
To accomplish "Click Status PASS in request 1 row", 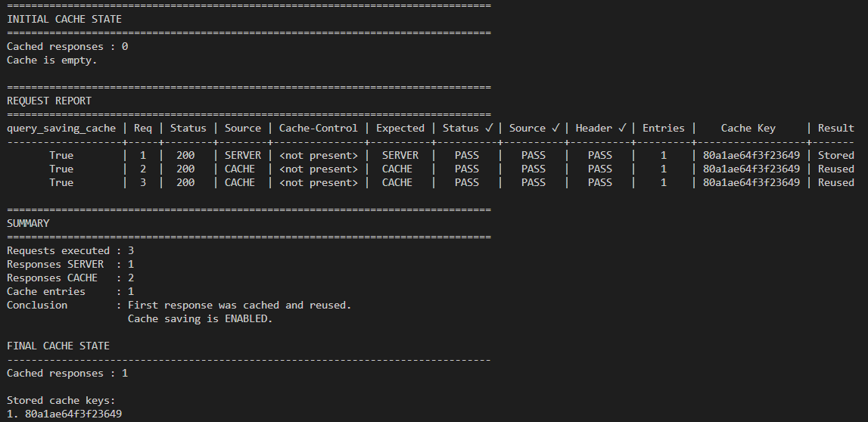I will coord(467,156).
